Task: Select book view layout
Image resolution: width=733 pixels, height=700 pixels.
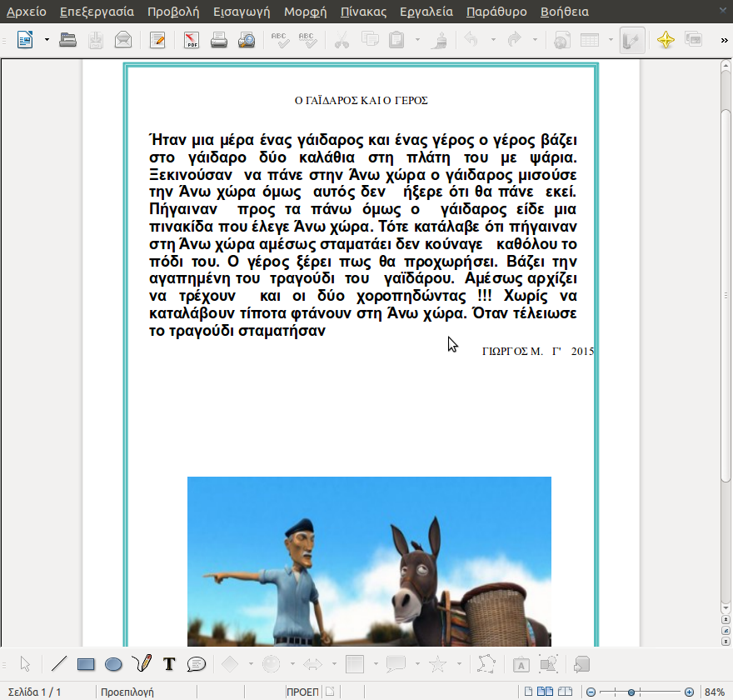Action: point(566,692)
